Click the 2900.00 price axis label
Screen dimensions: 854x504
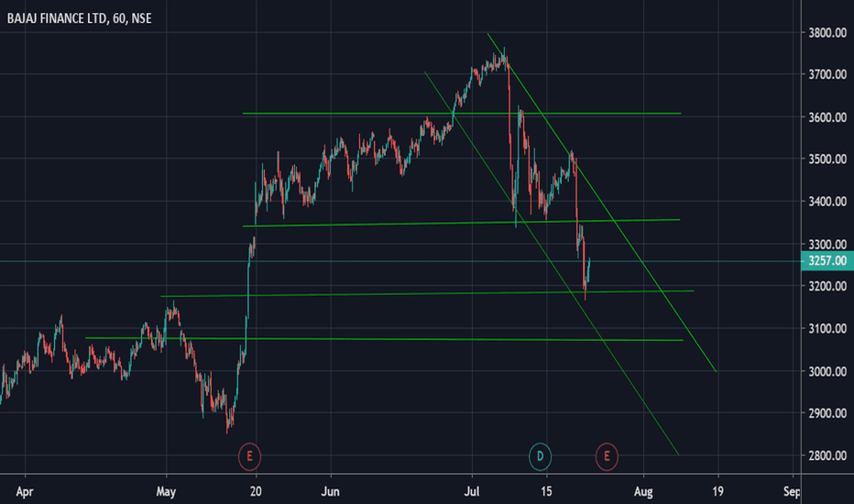pyautogui.click(x=827, y=413)
